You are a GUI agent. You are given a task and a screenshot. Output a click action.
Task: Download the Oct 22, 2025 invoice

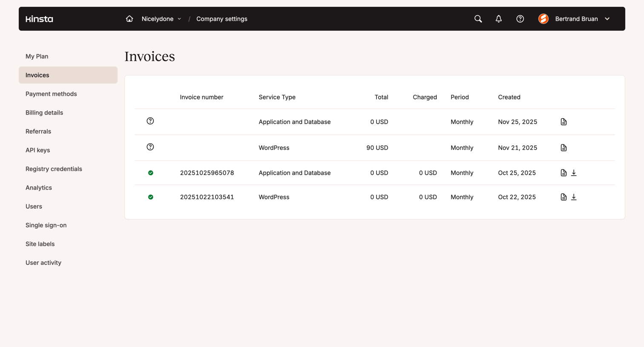[x=574, y=197]
